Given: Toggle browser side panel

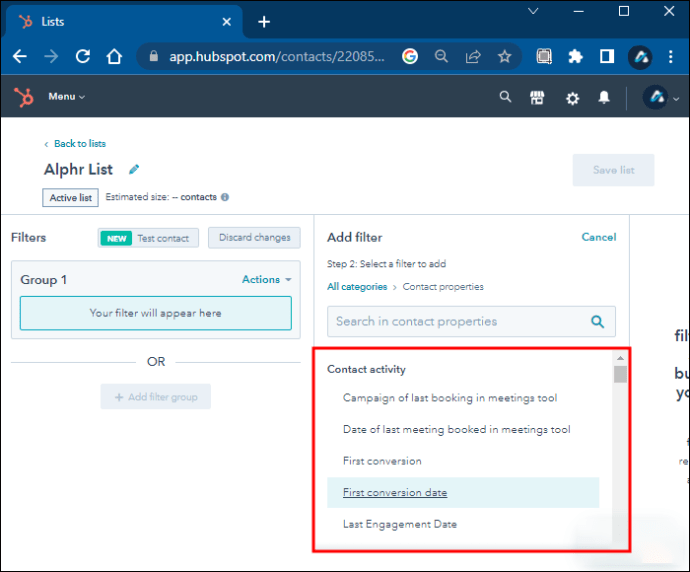Looking at the screenshot, I should [607, 56].
